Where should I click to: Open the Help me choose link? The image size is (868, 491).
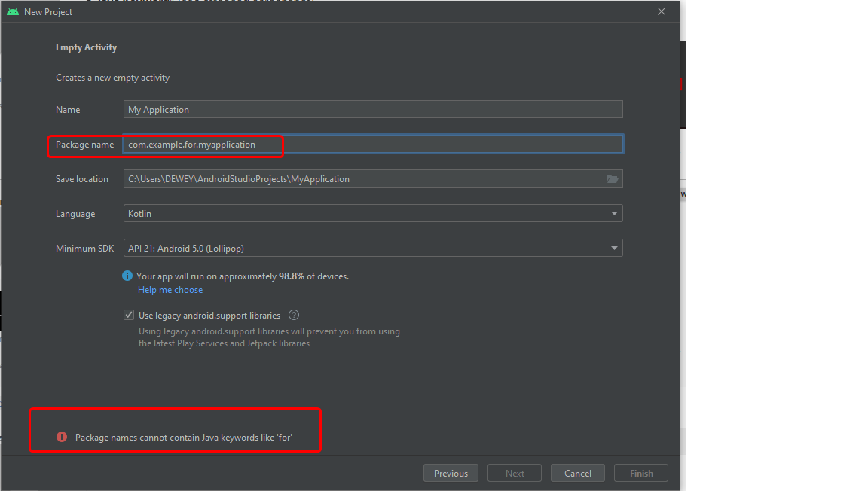[170, 290]
